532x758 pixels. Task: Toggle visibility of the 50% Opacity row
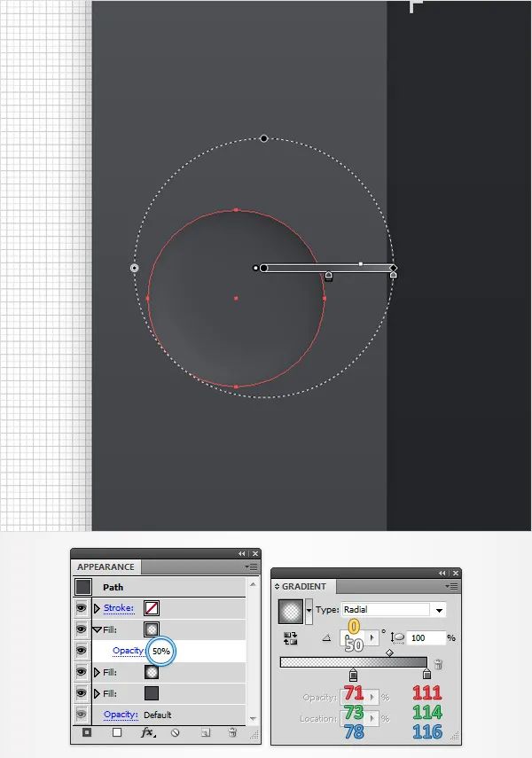tap(82, 651)
